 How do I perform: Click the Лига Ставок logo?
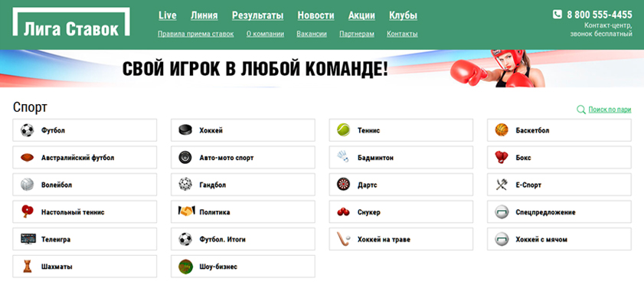71,21
